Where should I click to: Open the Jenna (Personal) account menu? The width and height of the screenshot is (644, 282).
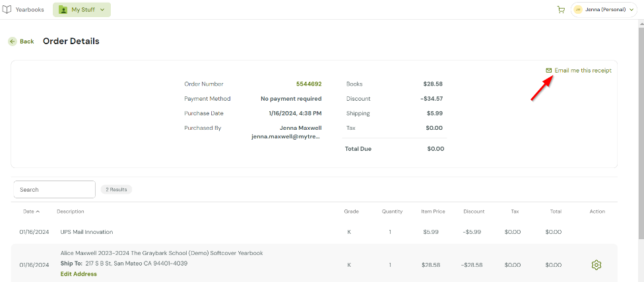pyautogui.click(x=604, y=10)
